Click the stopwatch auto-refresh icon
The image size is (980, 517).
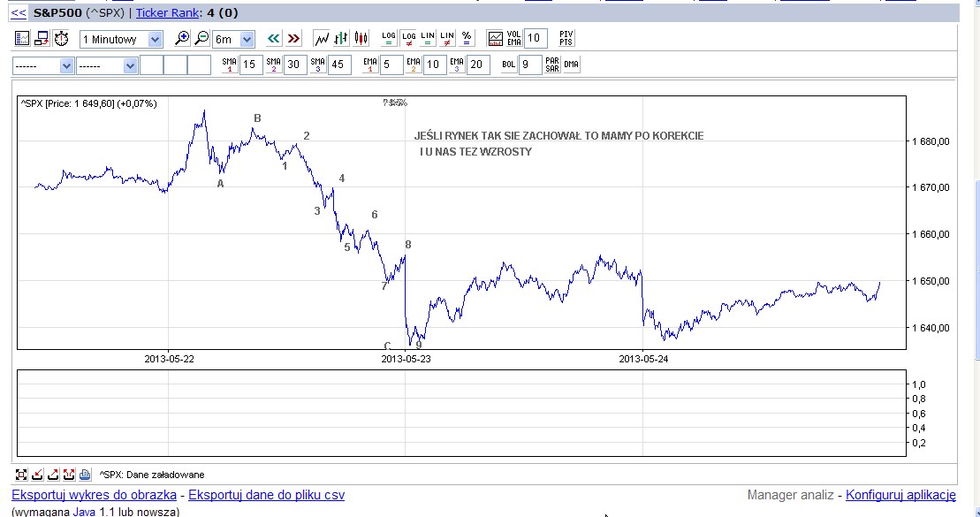61,39
